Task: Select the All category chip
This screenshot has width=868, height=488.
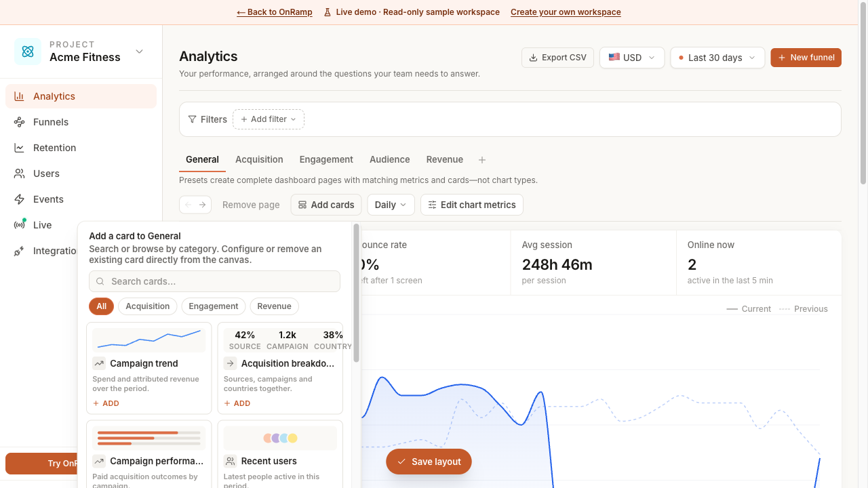Action: click(101, 306)
